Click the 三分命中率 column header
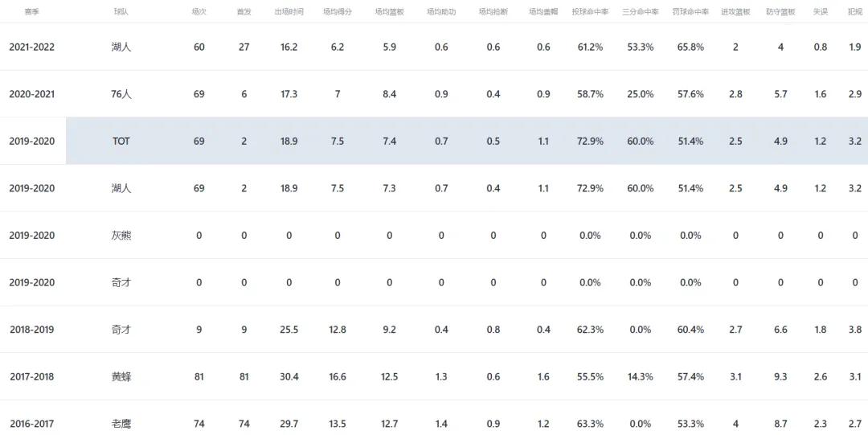Screen dimensions: 868x435 click(641, 11)
